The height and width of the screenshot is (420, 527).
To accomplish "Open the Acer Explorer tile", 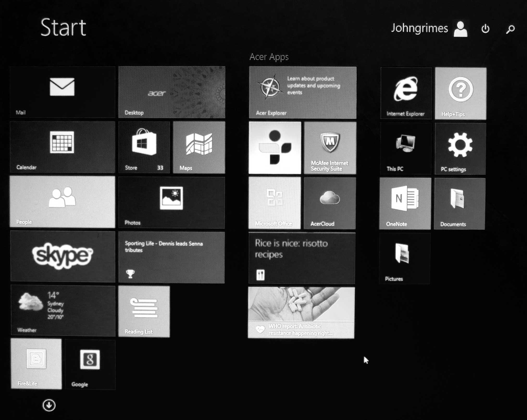I will [x=303, y=92].
